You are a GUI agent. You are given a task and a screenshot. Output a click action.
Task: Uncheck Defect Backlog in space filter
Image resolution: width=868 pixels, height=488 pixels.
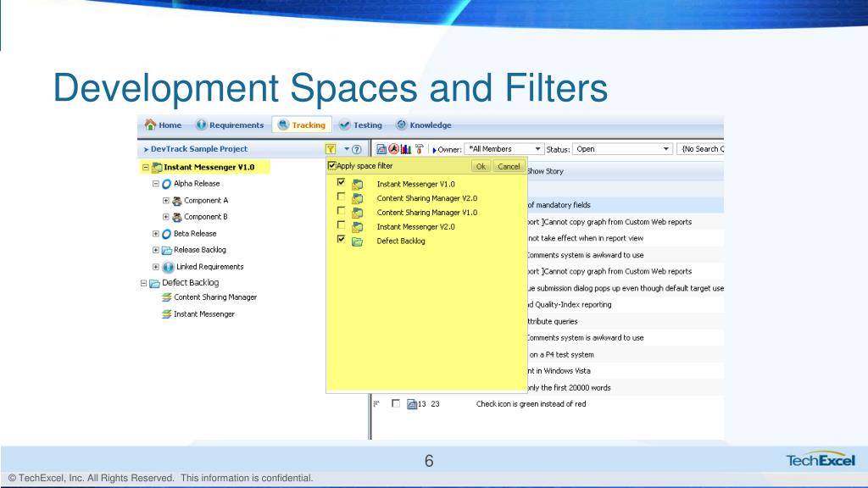341,239
